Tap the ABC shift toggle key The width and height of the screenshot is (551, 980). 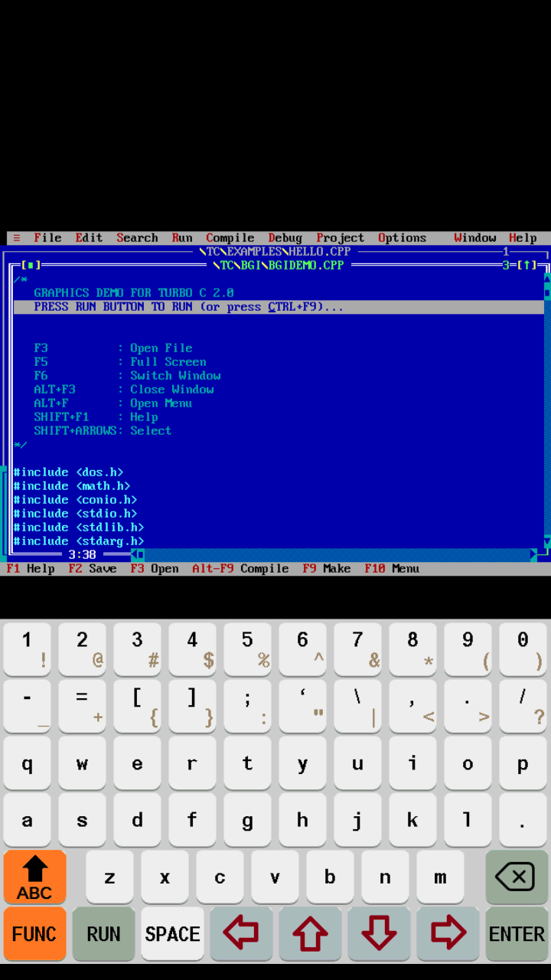click(x=34, y=877)
